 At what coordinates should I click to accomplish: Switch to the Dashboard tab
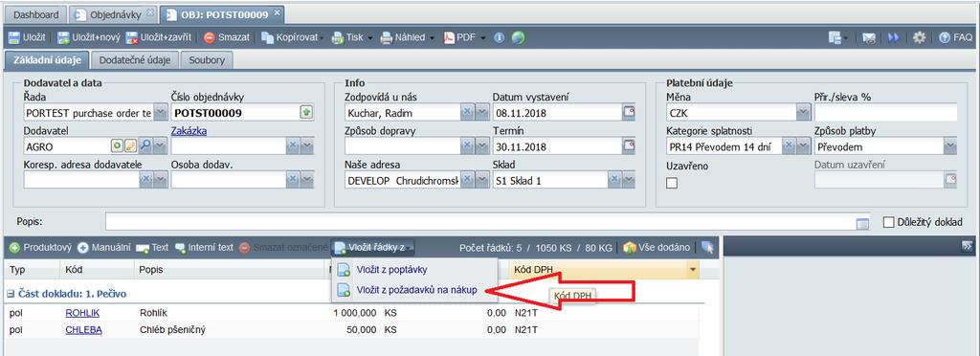[x=36, y=14]
